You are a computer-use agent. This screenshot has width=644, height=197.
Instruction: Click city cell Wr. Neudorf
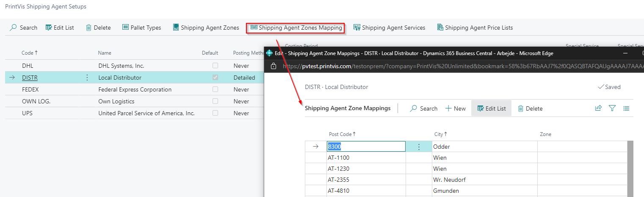[x=484, y=180]
